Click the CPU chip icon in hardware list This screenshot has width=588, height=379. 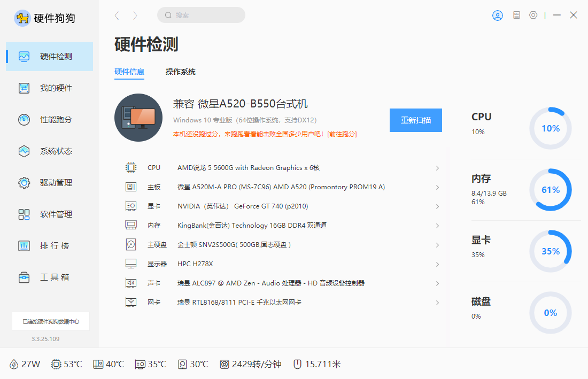(x=131, y=167)
